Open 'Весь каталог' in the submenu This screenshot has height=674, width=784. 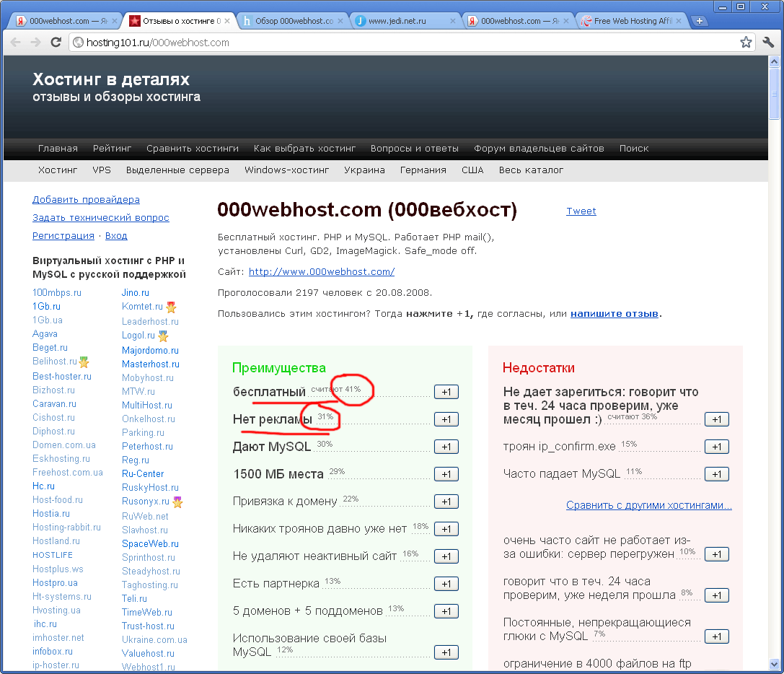pyautogui.click(x=531, y=170)
